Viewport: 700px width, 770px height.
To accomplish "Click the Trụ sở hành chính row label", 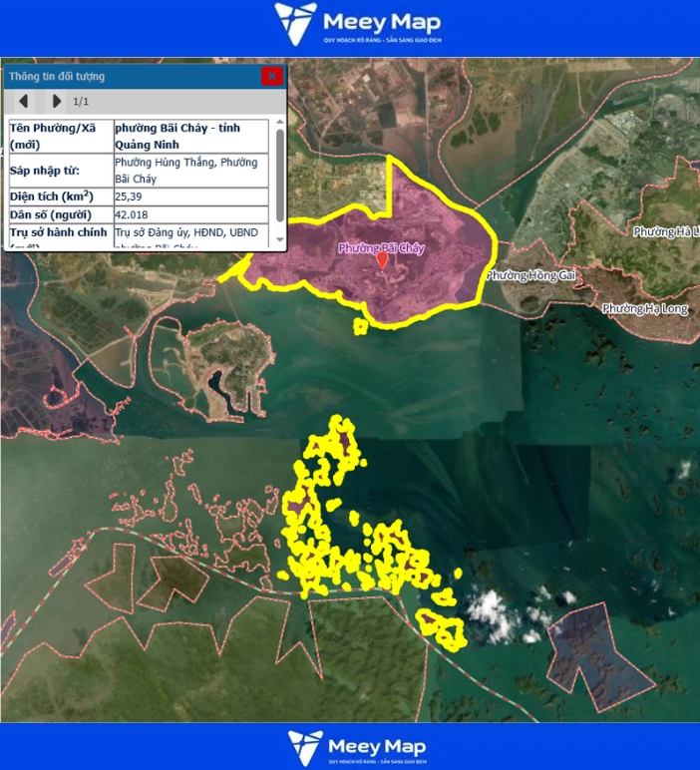I will point(58,233).
